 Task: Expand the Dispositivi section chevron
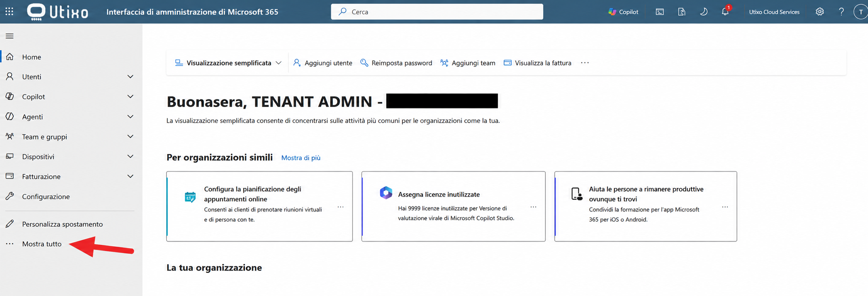130,156
